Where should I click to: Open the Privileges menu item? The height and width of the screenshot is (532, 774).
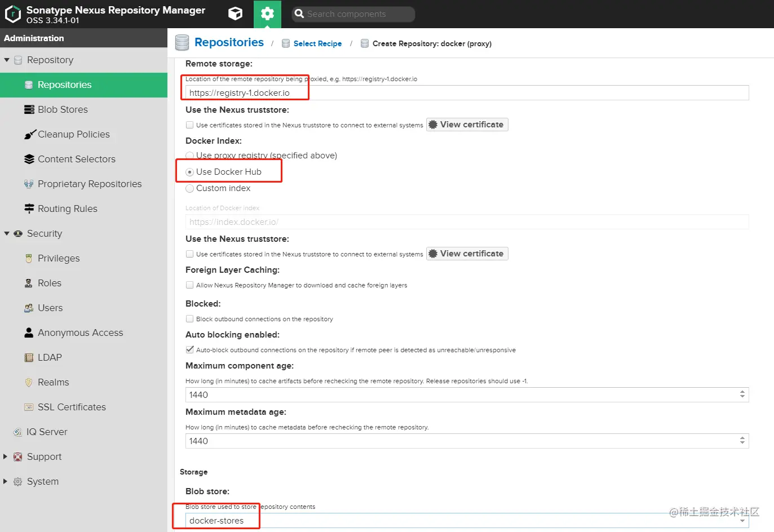[59, 258]
